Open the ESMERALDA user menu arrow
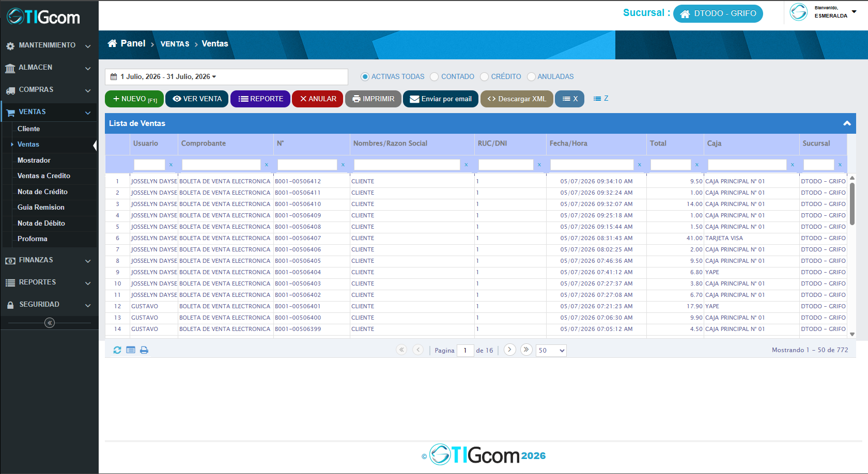868x474 pixels. [x=854, y=11]
